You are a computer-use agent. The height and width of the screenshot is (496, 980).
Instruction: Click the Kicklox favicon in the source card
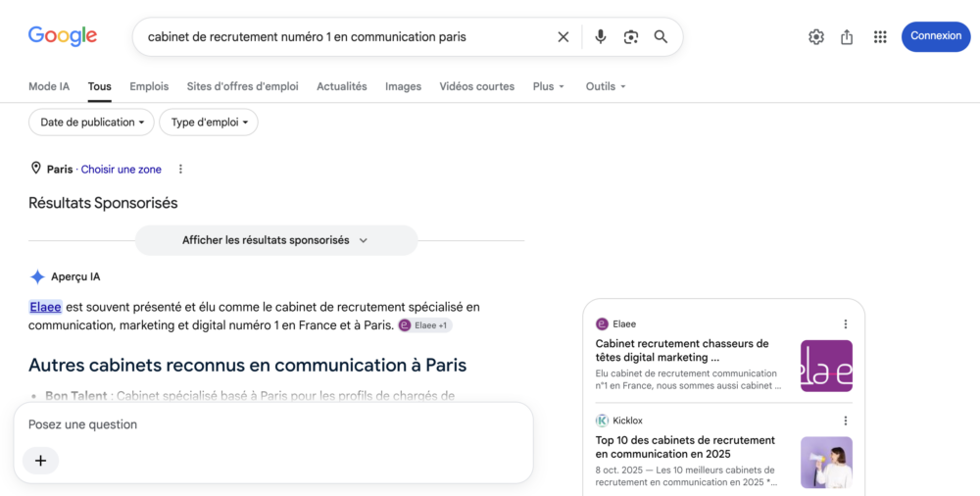[602, 421]
